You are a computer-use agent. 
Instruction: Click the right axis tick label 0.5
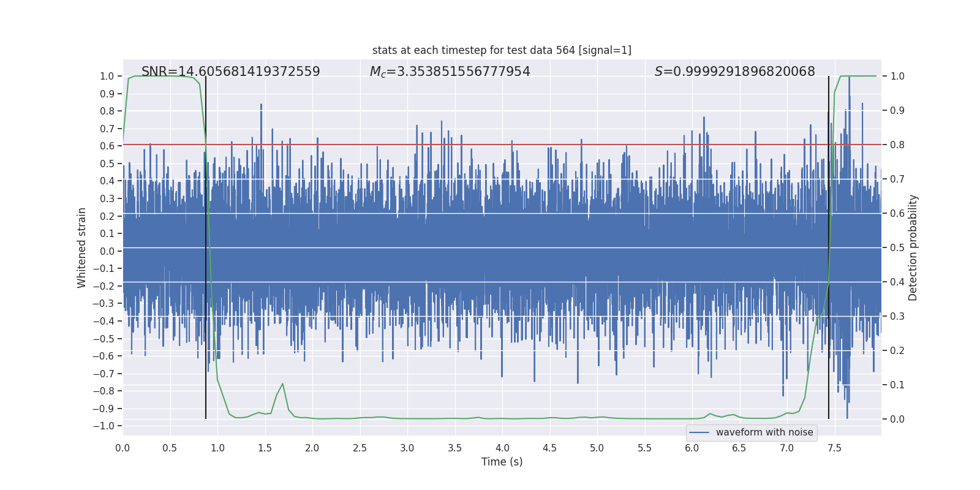pos(897,248)
